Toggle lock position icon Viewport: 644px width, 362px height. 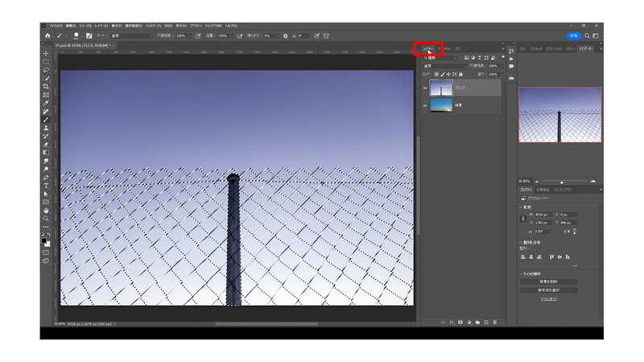448,74
